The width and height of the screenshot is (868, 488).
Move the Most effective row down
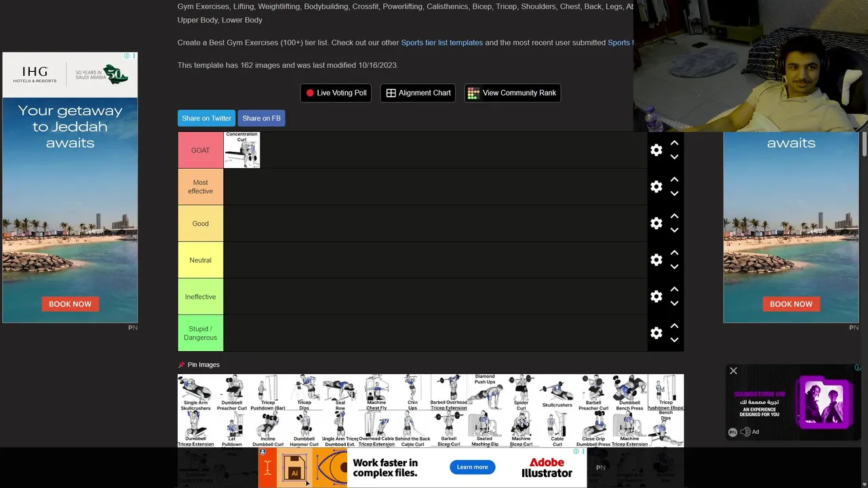(x=674, y=194)
